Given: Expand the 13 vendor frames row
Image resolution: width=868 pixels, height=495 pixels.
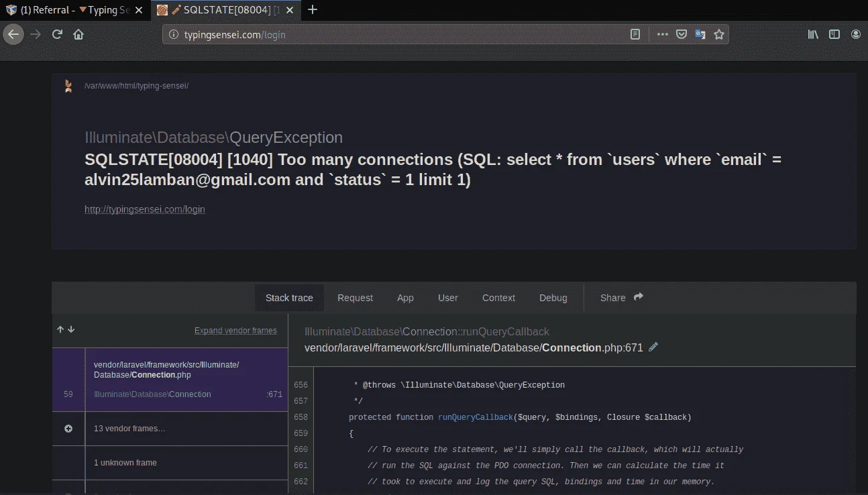Looking at the screenshot, I should pyautogui.click(x=170, y=429).
